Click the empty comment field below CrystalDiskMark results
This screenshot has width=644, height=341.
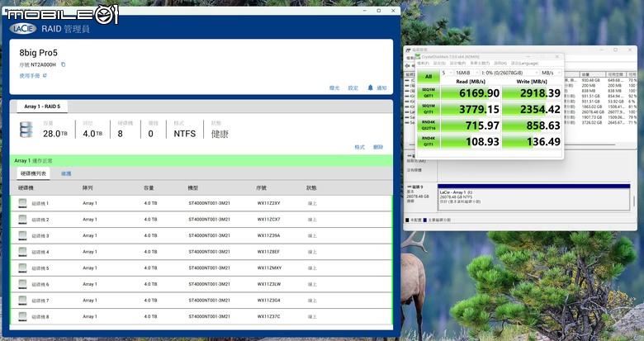coord(489,154)
